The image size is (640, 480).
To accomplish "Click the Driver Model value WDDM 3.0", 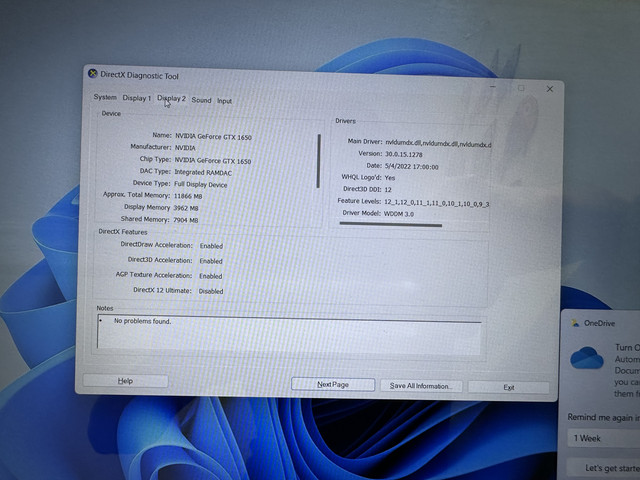I will pos(399,213).
